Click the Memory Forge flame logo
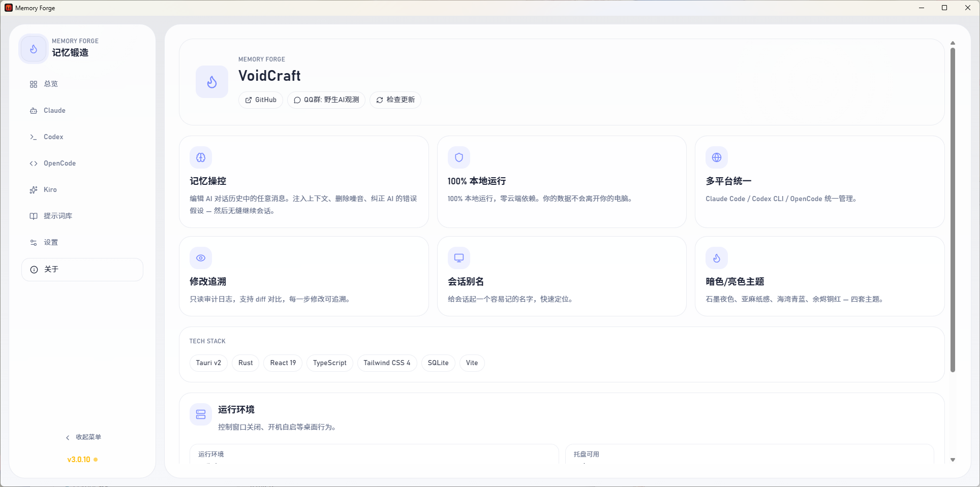The width and height of the screenshot is (980, 487). 33,48
